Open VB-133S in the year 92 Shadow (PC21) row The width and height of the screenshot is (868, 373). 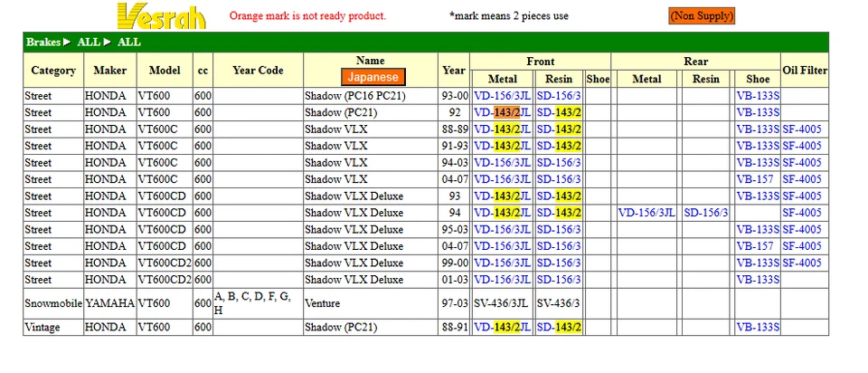(x=758, y=112)
